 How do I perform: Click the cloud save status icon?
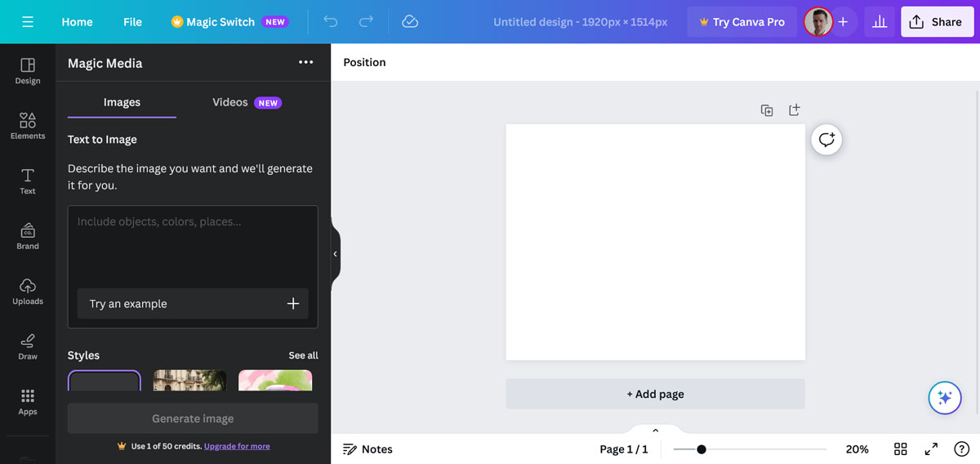click(x=410, y=22)
